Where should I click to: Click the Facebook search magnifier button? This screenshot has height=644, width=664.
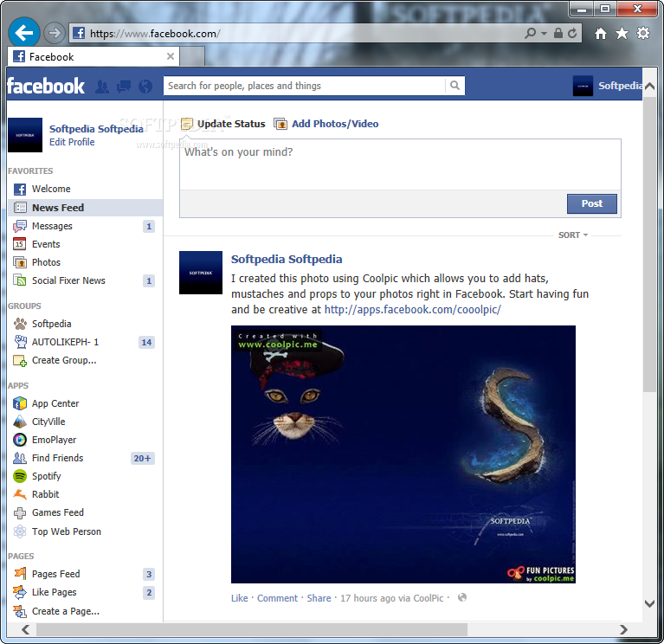pos(454,86)
